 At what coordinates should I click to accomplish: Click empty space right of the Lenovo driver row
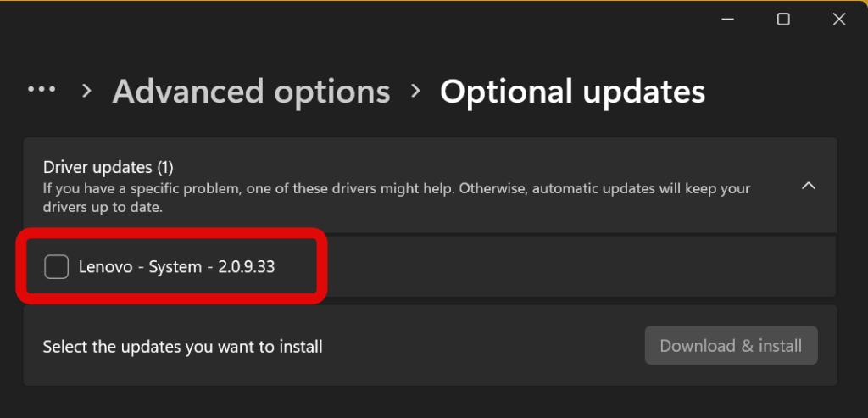576,267
